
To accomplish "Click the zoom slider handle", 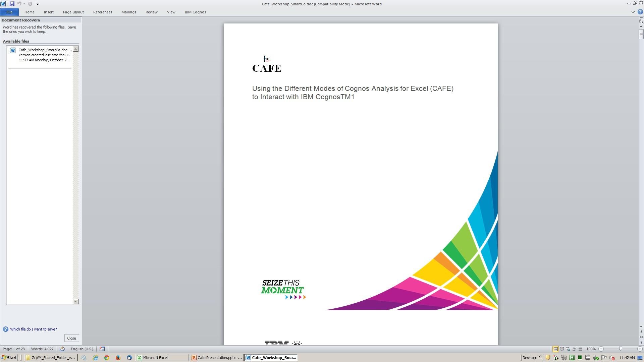I will (621, 349).
